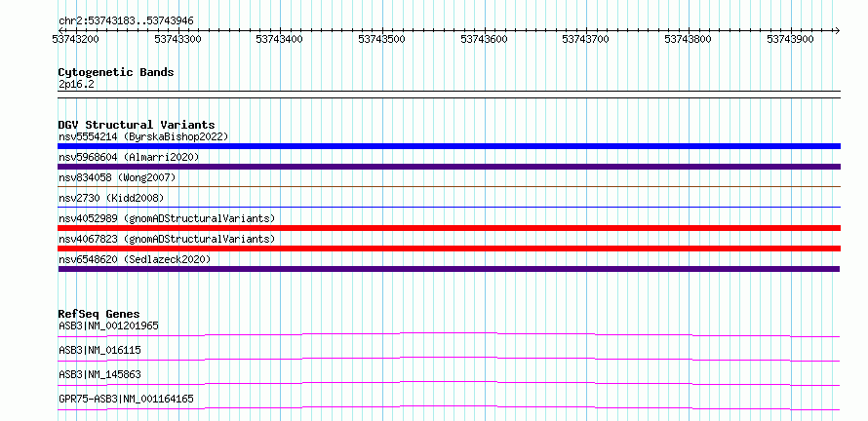Select ruler position 53743700
This screenshot has height=421, width=868.
click(586, 39)
